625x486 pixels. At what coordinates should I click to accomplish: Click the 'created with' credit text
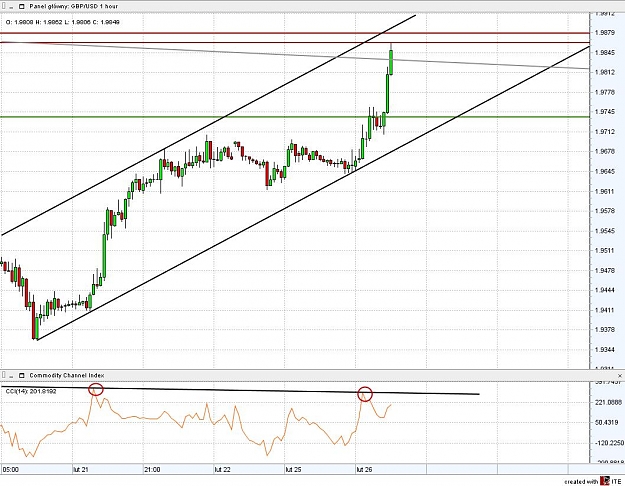pyautogui.click(x=581, y=482)
